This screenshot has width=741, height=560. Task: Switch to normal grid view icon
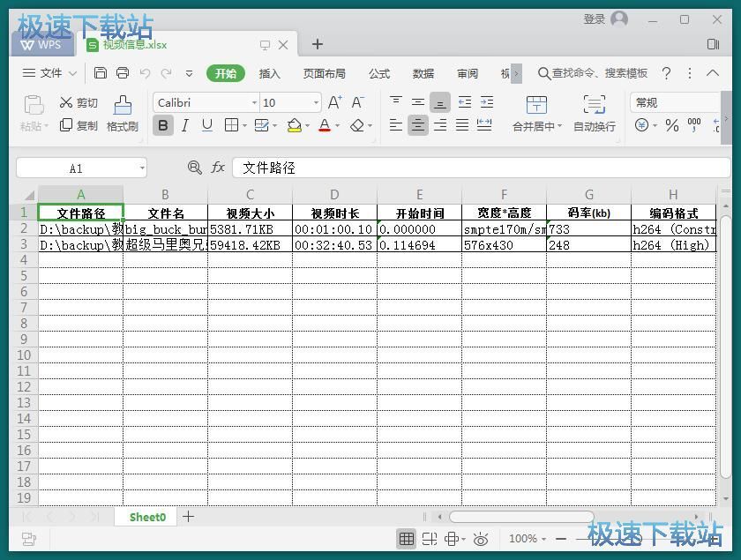tap(407, 539)
